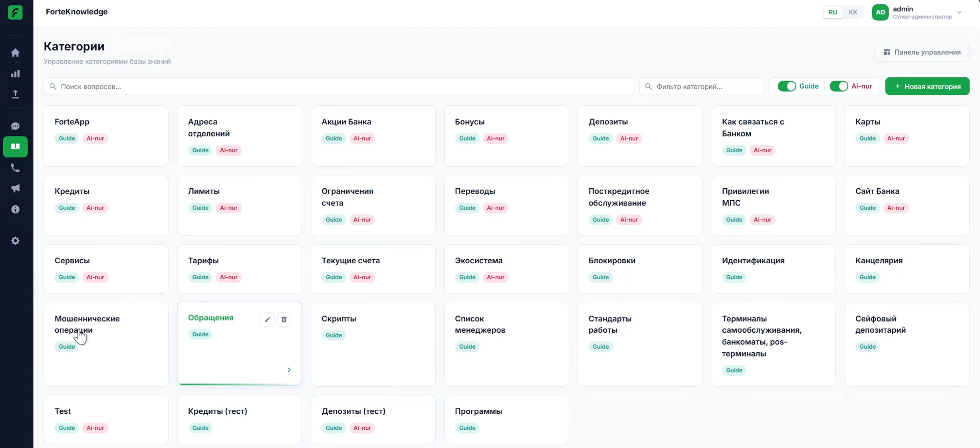Toggle the Guide filter switch

787,86
